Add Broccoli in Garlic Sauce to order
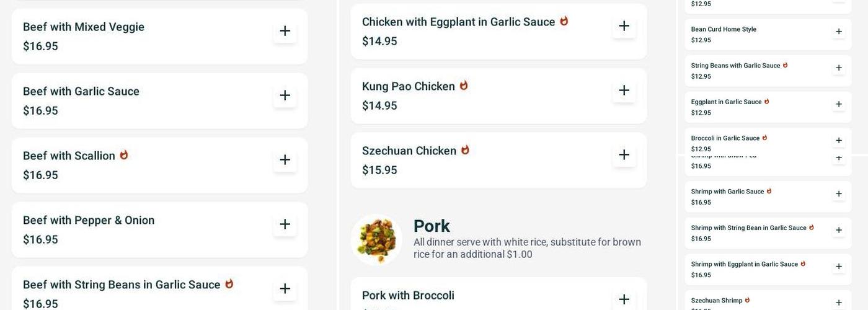Image resolution: width=868 pixels, height=310 pixels. tap(839, 141)
